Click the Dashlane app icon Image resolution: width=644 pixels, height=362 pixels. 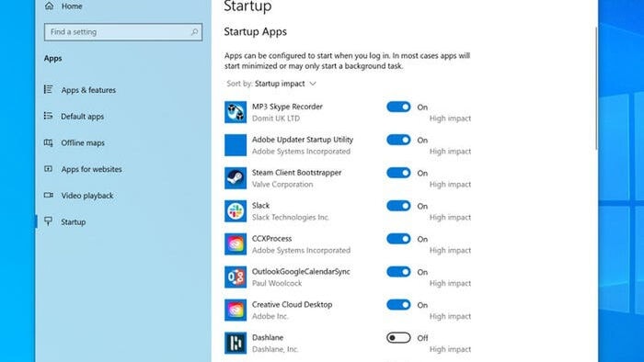coord(236,343)
